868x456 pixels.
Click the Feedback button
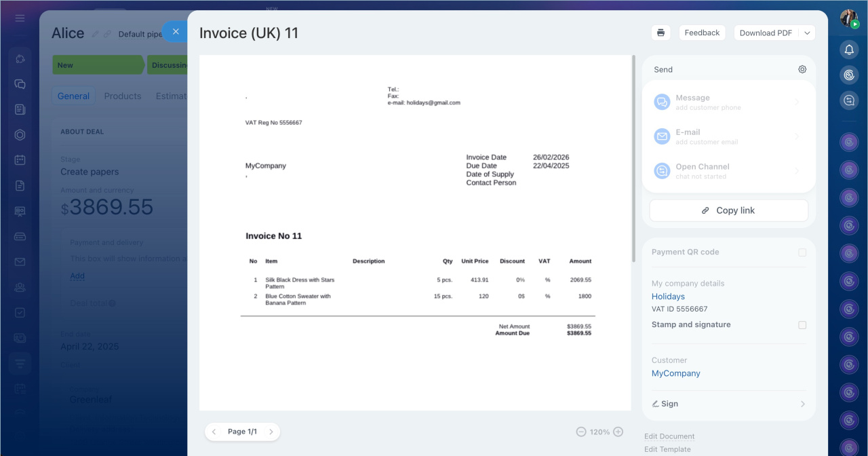tap(702, 33)
